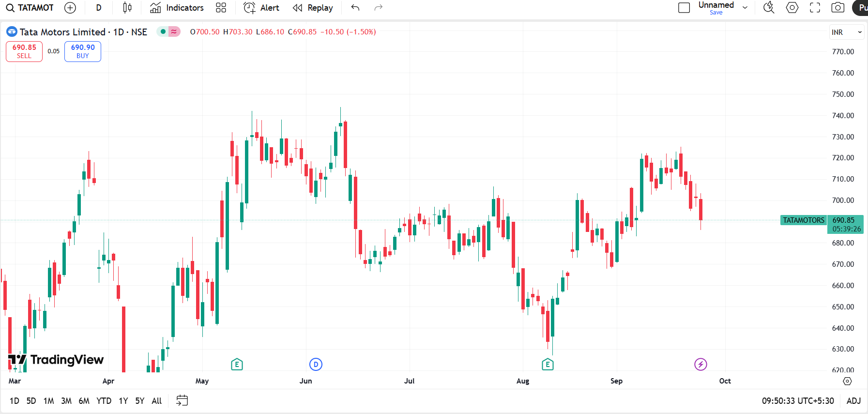Click the 690.85 SELL button
The width and height of the screenshot is (868, 414).
coord(24,51)
